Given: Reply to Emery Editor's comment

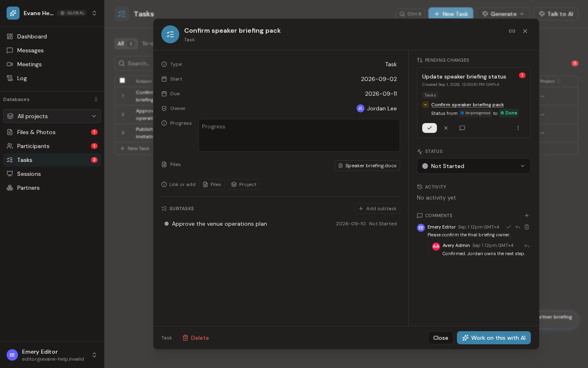Looking at the screenshot, I should (518, 227).
